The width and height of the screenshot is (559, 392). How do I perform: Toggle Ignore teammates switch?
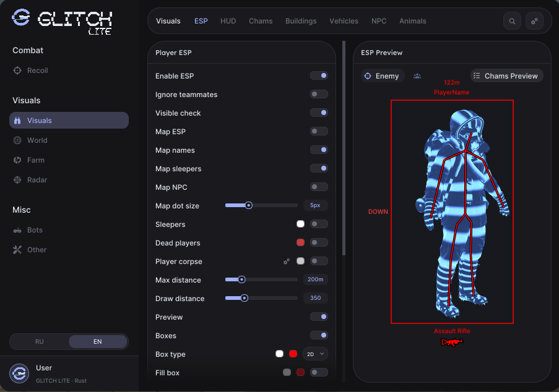point(319,94)
